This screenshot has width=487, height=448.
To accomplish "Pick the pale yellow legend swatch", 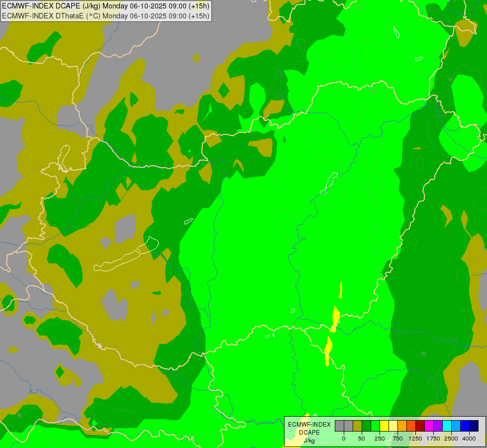I will point(393,426).
